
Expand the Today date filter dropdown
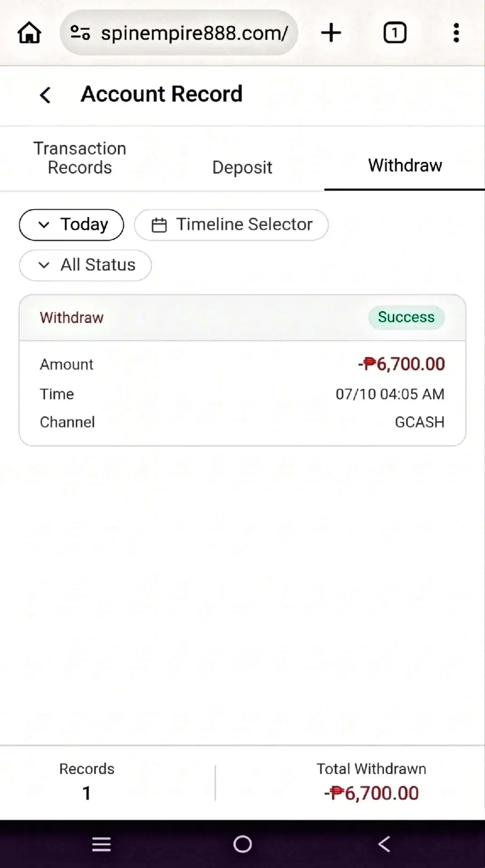[x=71, y=225]
